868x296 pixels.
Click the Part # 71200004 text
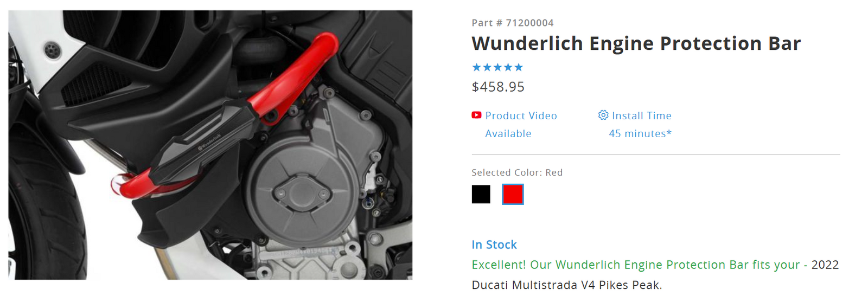click(513, 23)
